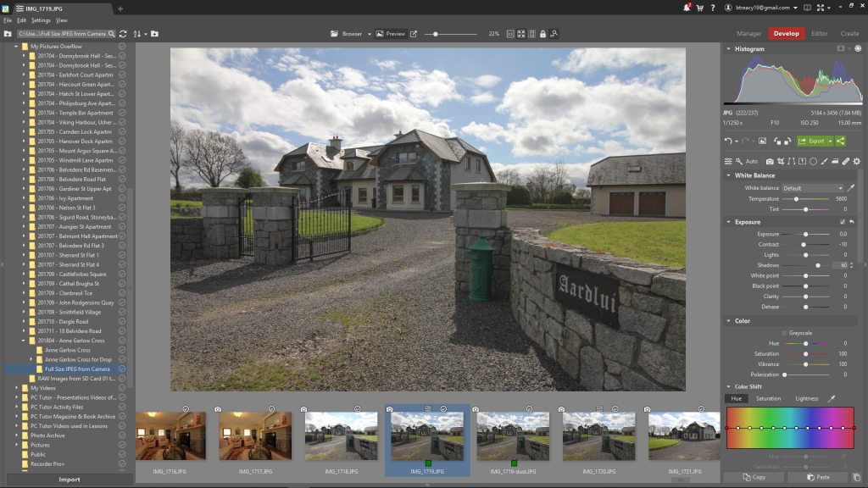Viewport: 868px width, 488px height.
Task: Select the camera profile icon
Action: [770, 162]
